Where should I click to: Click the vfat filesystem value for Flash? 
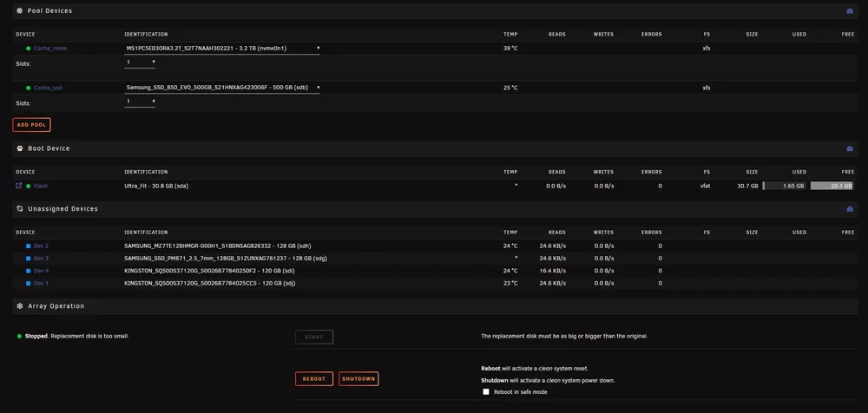pyautogui.click(x=705, y=186)
